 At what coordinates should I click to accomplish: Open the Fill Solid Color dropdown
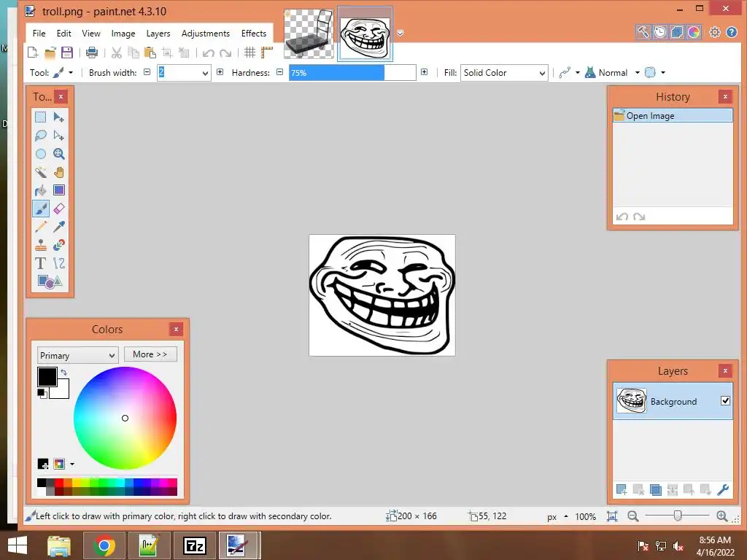[x=504, y=73]
